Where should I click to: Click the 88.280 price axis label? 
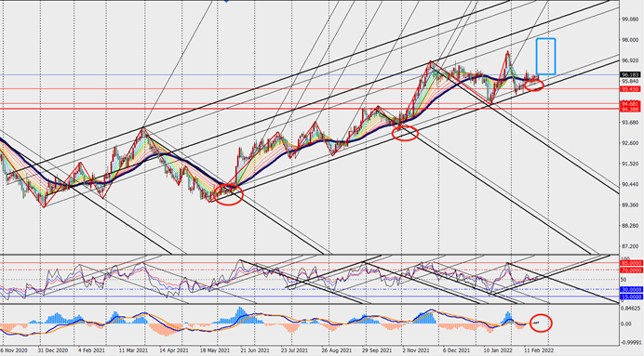pos(629,226)
